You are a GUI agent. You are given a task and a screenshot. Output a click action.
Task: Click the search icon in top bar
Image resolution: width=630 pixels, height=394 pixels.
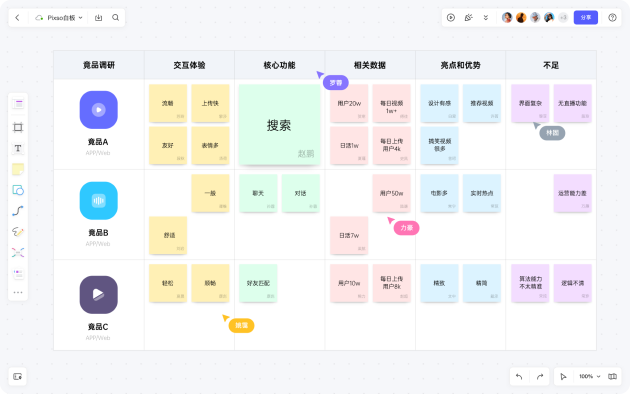pos(115,18)
